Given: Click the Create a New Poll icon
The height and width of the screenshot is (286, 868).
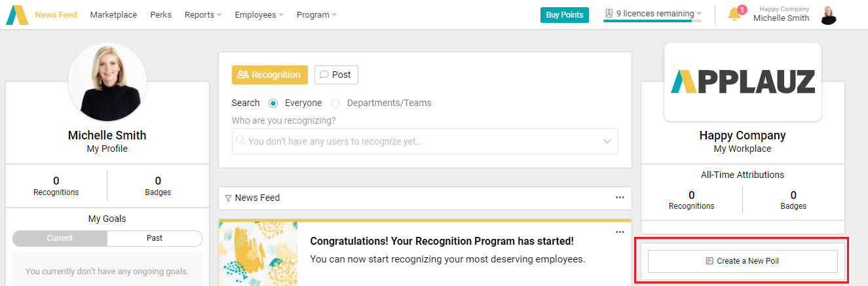Looking at the screenshot, I should [x=709, y=261].
